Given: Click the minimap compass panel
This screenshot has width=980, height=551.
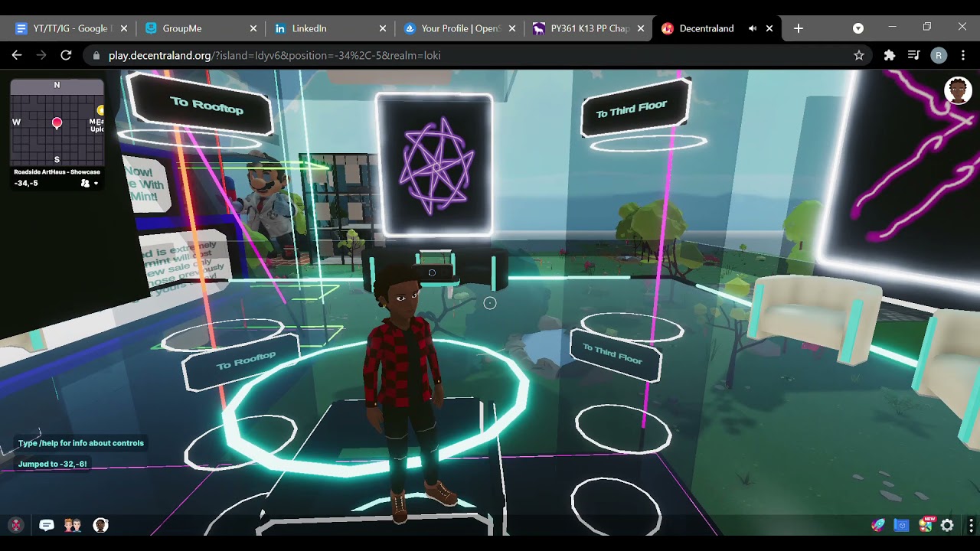Looking at the screenshot, I should point(57,122).
